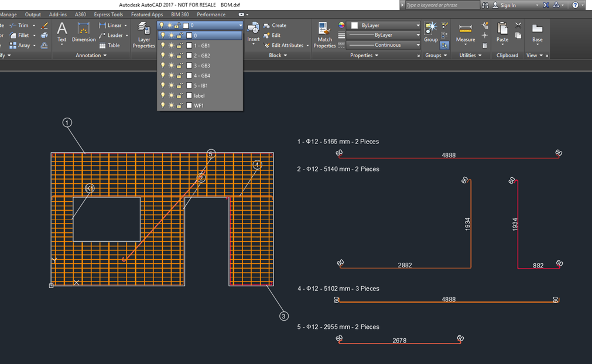Screen dimensions: 592x364
Task: Turn off the lightbulb for layer 1 - GB1
Action: (x=163, y=46)
